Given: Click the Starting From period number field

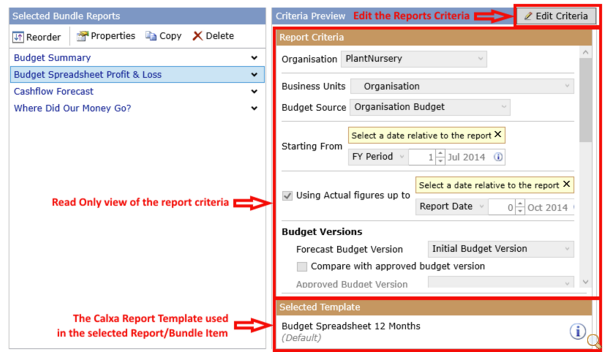Looking at the screenshot, I should pyautogui.click(x=422, y=157).
